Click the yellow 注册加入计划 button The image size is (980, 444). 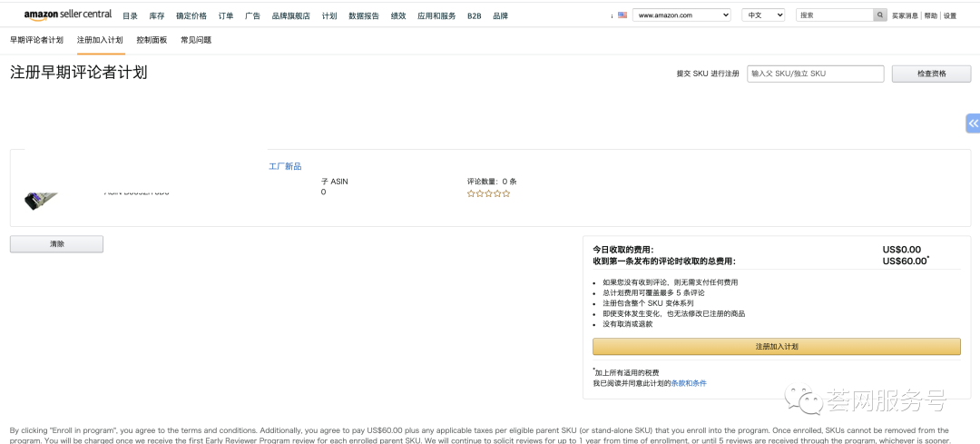[776, 347]
